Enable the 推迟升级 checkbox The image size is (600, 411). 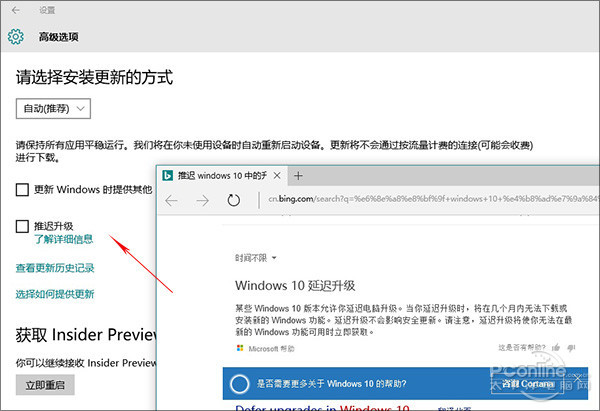(22, 226)
